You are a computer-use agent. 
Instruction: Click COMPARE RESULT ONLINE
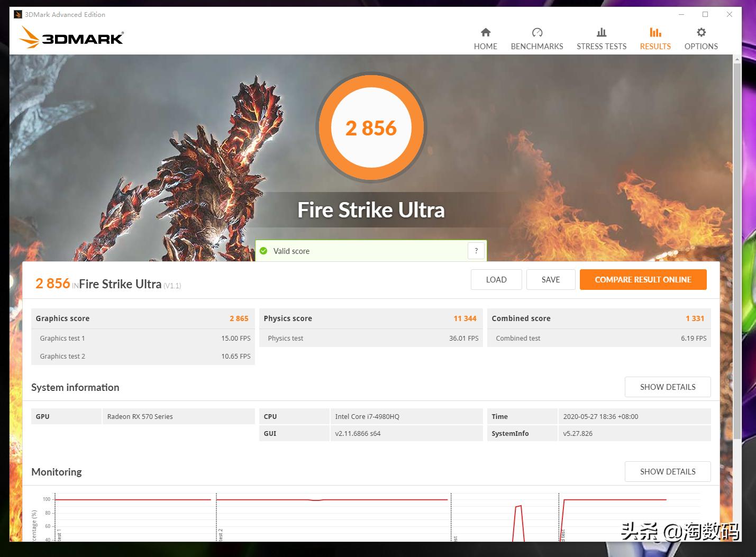(x=643, y=279)
